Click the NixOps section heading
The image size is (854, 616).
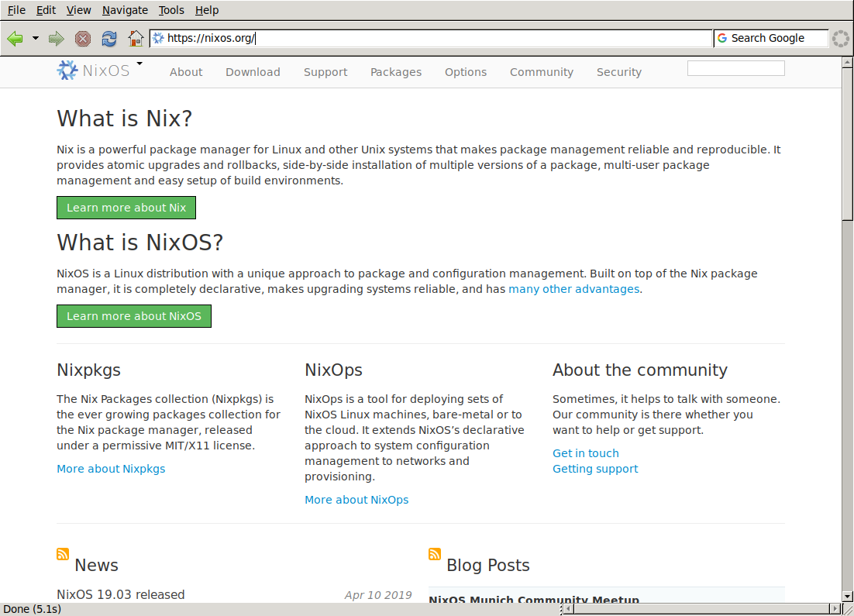pyautogui.click(x=333, y=370)
